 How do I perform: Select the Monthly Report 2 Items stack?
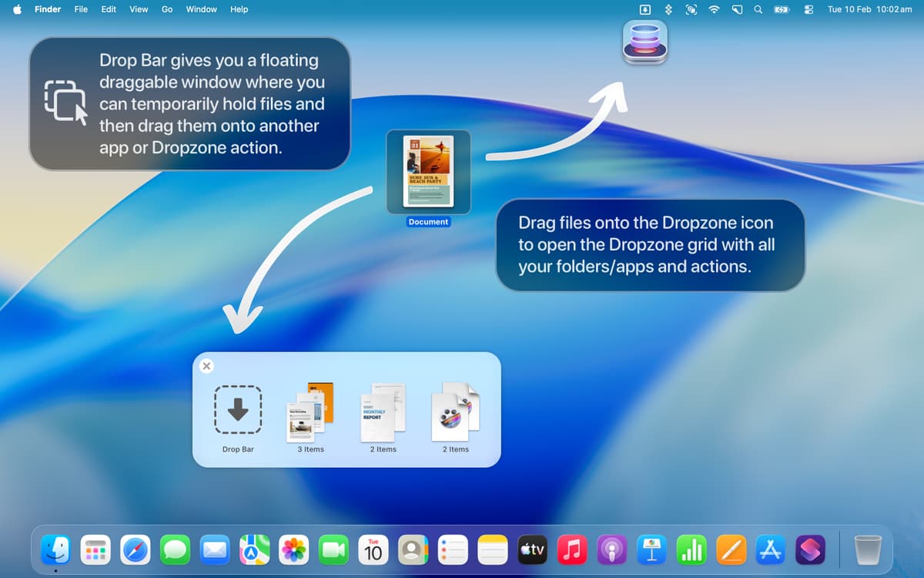click(383, 412)
